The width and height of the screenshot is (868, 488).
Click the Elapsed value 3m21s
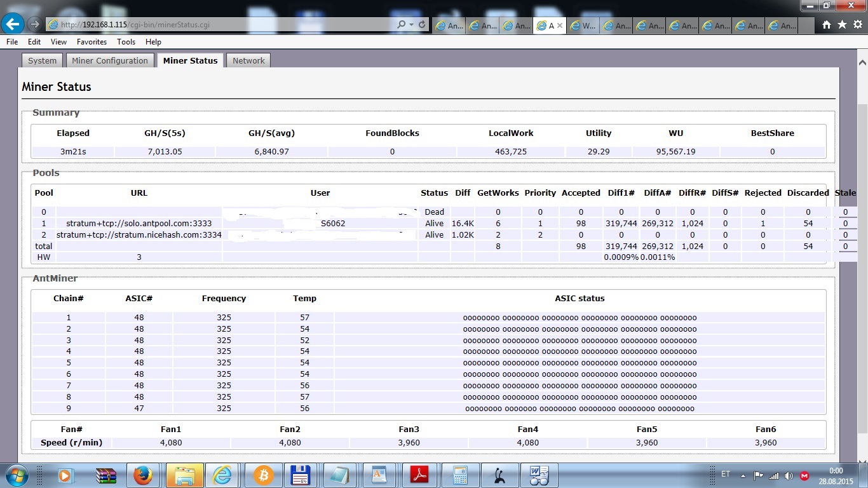[x=73, y=152]
